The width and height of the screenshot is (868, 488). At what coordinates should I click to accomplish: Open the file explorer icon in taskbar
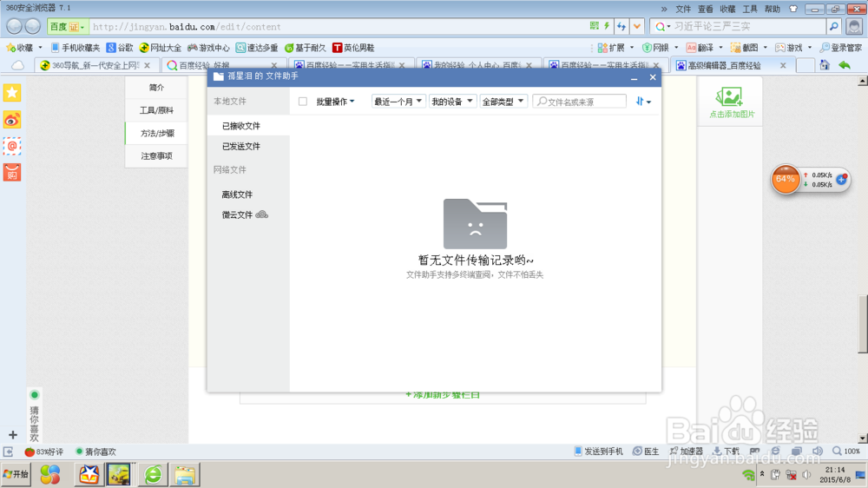185,475
